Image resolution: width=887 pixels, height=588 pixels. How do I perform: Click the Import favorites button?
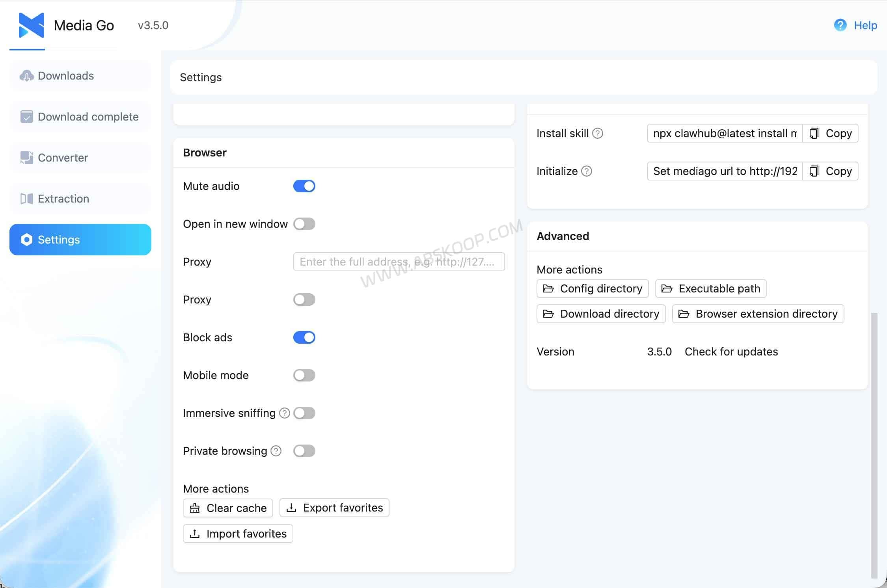[x=238, y=534]
